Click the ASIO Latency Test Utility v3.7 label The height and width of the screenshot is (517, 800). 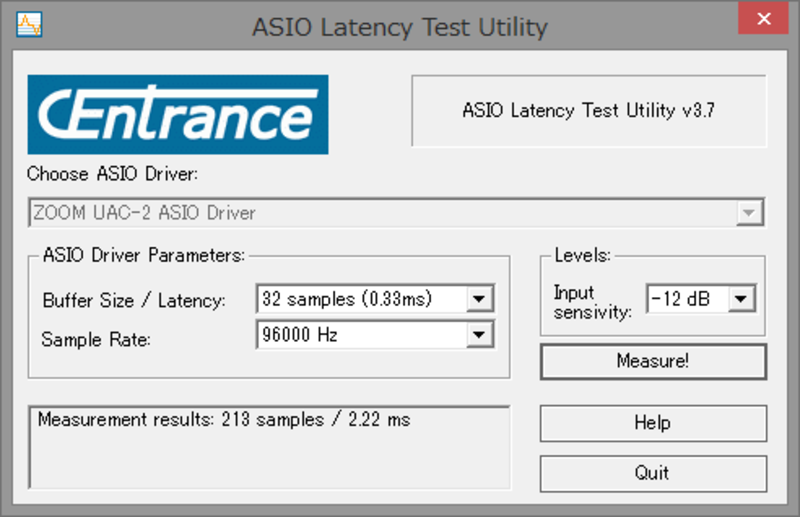[x=589, y=110]
